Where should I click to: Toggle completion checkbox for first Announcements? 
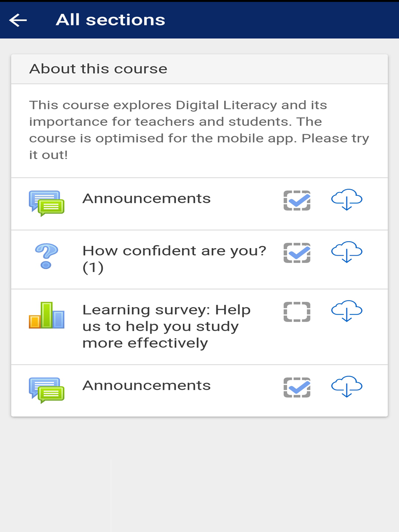point(297,200)
